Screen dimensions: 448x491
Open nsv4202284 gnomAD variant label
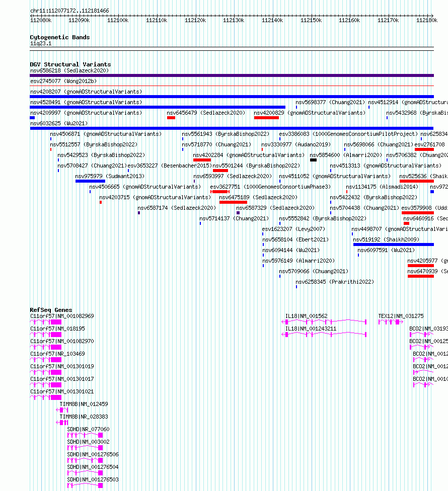click(x=249, y=155)
